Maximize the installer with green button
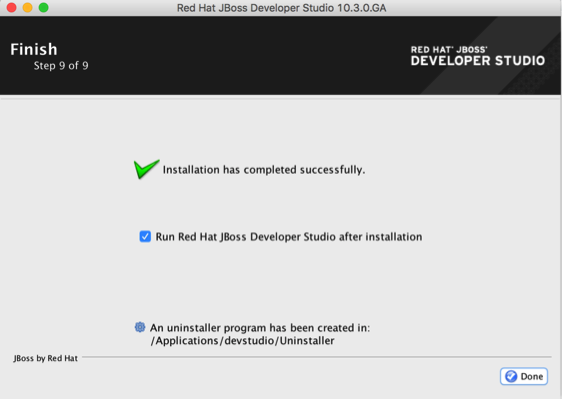Screen dimensions: 562x400 [x=44, y=8]
